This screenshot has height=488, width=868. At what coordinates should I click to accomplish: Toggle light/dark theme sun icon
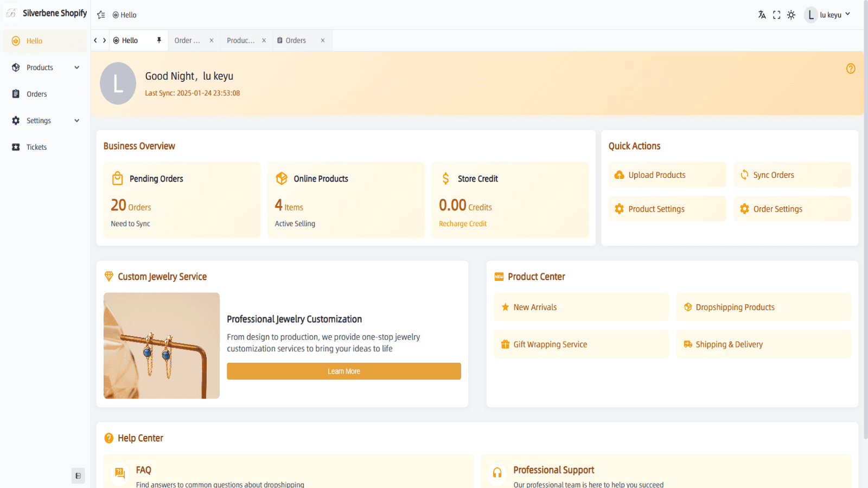click(x=792, y=15)
